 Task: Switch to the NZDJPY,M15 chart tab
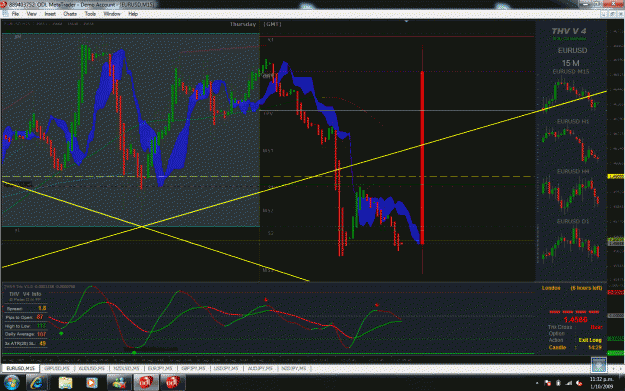pos(294,368)
